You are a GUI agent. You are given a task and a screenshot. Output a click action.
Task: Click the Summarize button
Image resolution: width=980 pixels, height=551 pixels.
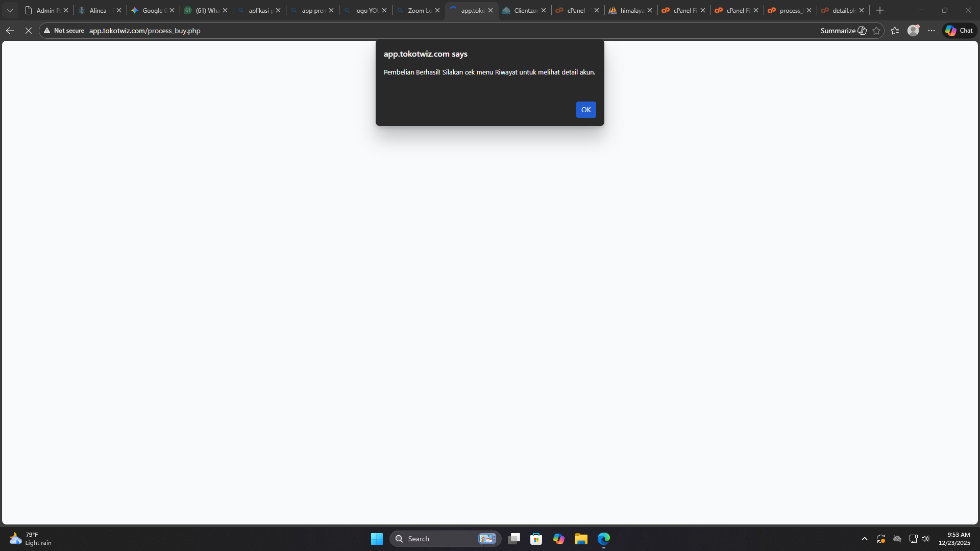[843, 31]
